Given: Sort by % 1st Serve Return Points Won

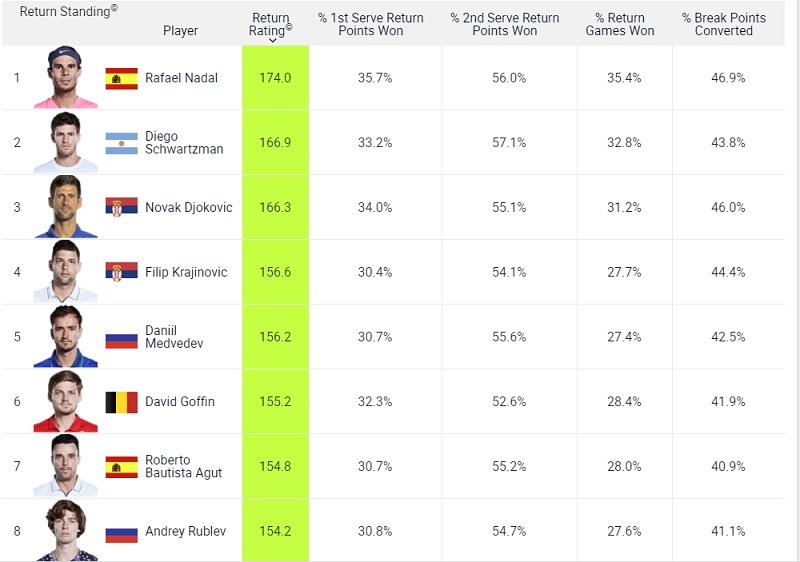Looking at the screenshot, I should [371, 24].
